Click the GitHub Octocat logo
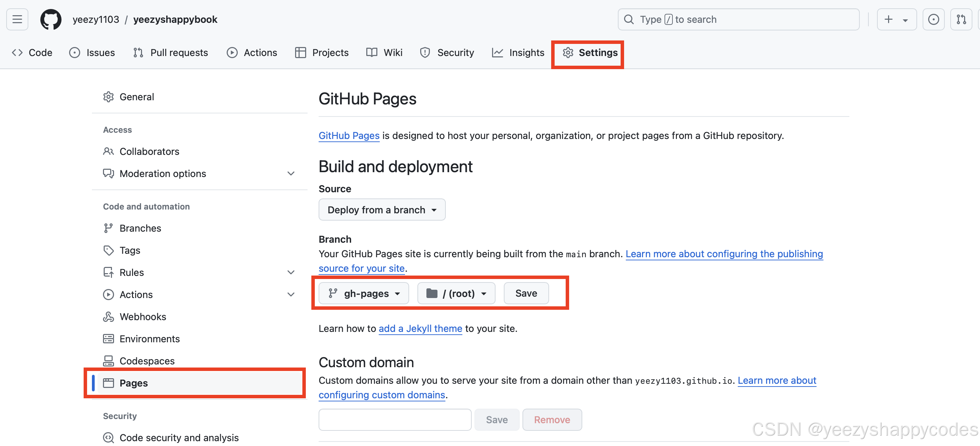This screenshot has width=980, height=446. click(x=50, y=19)
